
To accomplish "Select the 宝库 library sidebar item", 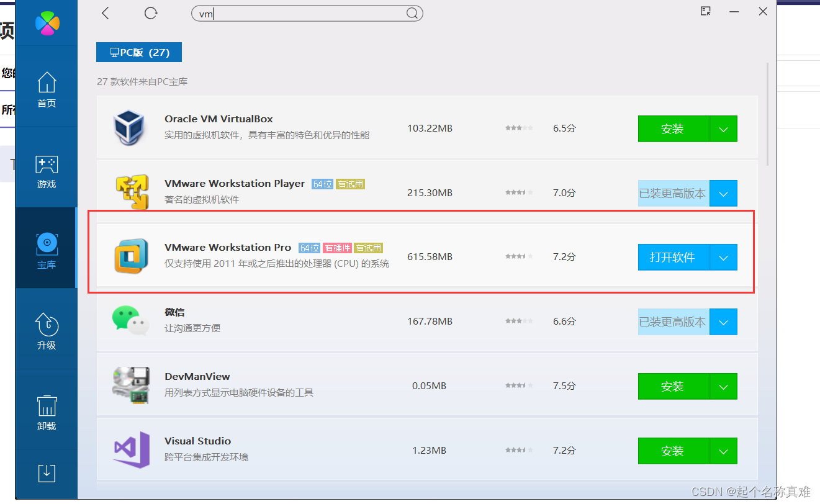I will (x=47, y=248).
